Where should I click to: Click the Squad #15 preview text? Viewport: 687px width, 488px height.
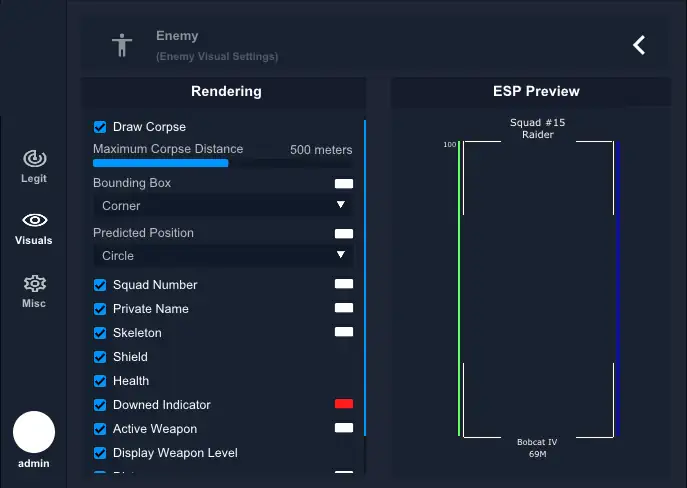coord(538,123)
